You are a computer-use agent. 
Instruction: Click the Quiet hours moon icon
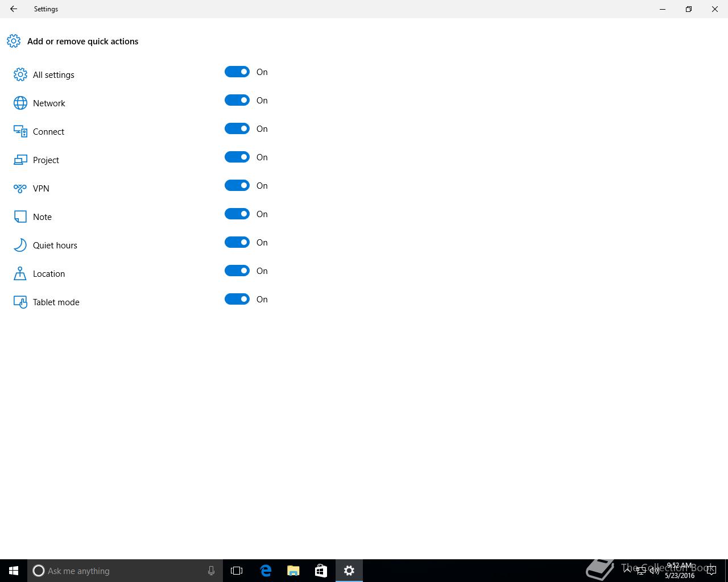click(x=20, y=245)
